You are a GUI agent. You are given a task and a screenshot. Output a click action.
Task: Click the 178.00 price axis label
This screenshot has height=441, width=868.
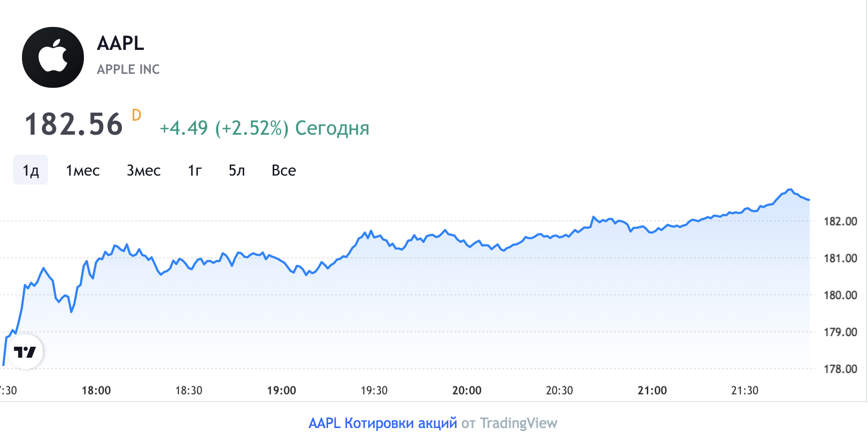tap(840, 369)
